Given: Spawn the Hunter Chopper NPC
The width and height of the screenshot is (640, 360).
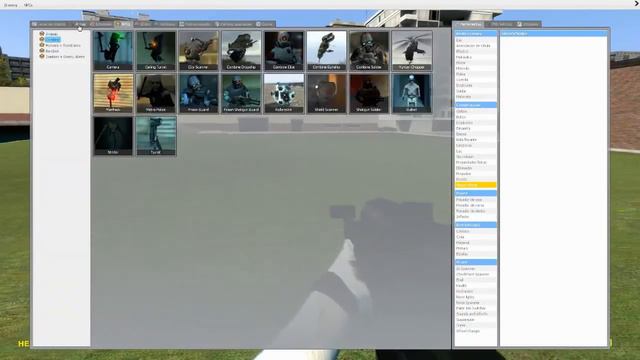Looking at the screenshot, I should (x=411, y=51).
